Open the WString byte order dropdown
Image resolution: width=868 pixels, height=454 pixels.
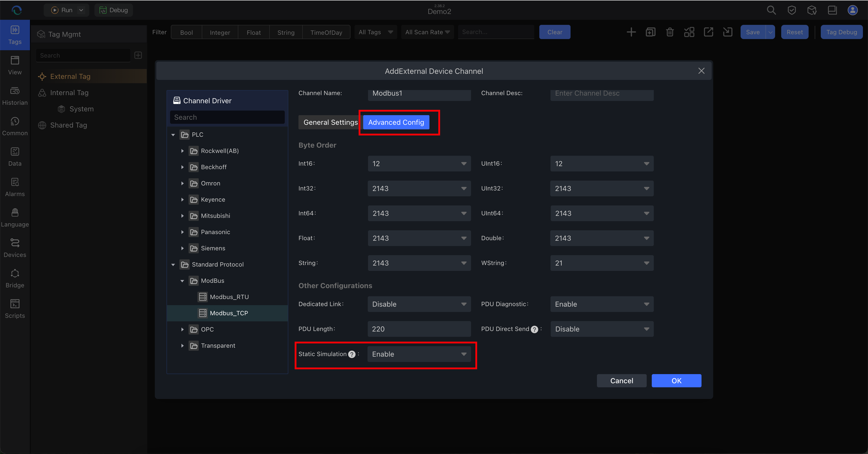602,263
